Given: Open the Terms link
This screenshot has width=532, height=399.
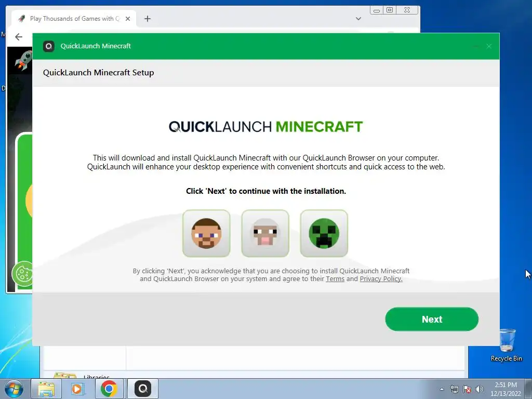Looking at the screenshot, I should 335,279.
